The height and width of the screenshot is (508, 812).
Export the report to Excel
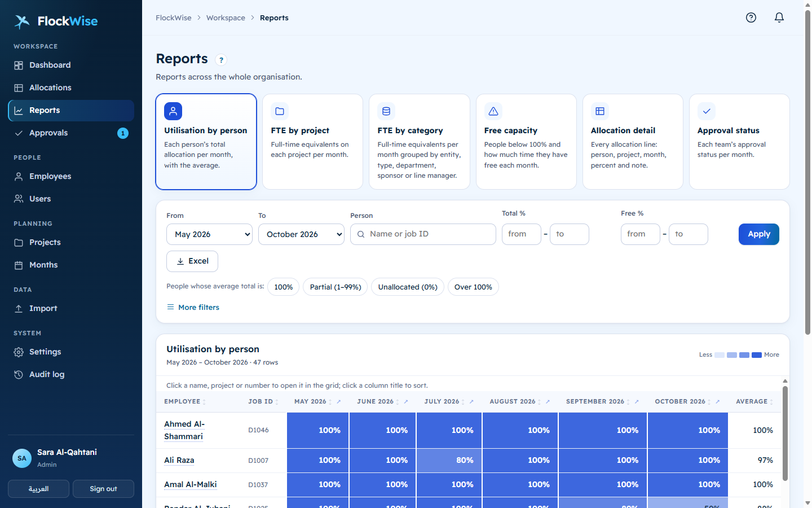[x=192, y=261]
